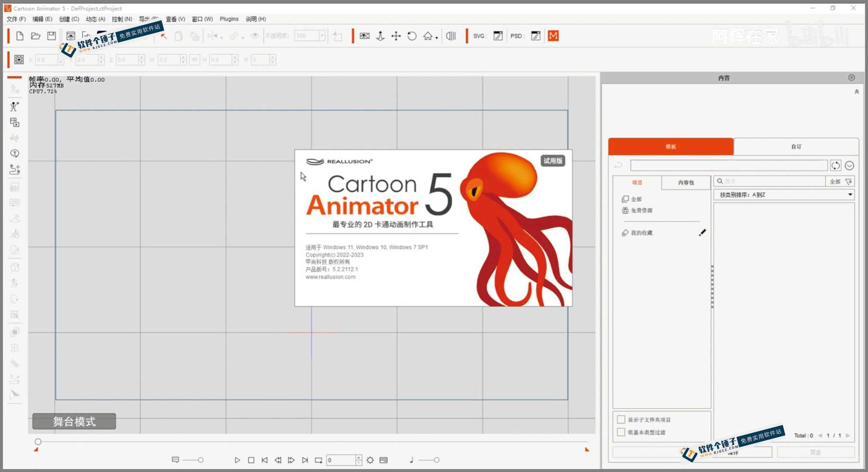Launch the SVG editor icon
Viewport: 868px width, 472px height.
click(498, 36)
